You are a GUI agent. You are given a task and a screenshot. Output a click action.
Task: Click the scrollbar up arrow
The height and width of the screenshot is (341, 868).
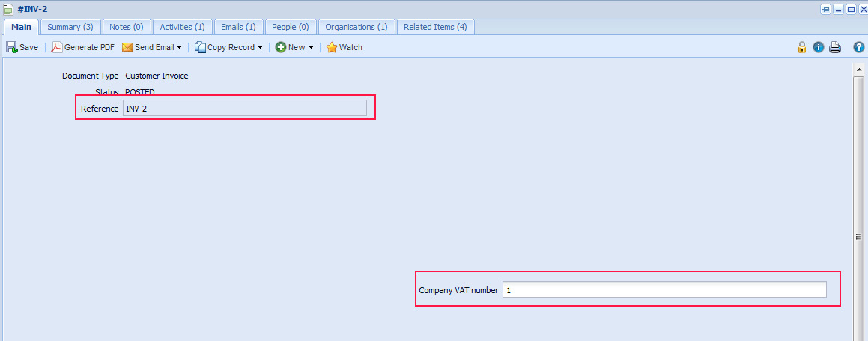pyautogui.click(x=858, y=69)
